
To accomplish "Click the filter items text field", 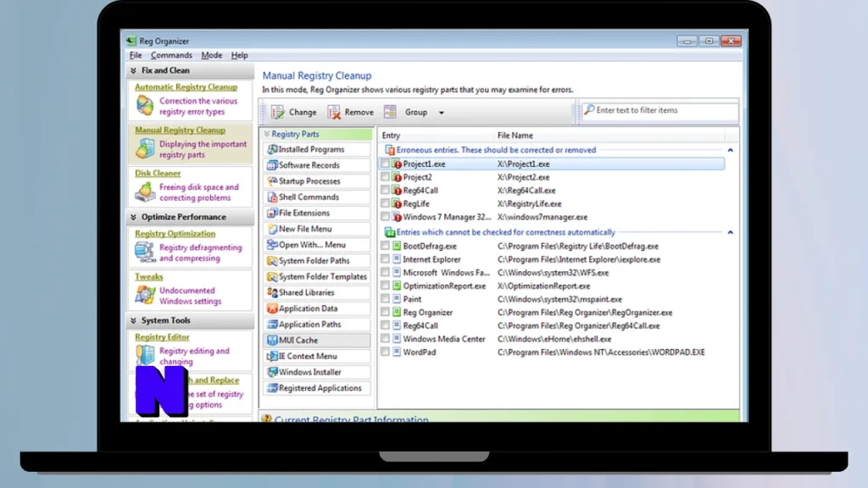I will (659, 111).
